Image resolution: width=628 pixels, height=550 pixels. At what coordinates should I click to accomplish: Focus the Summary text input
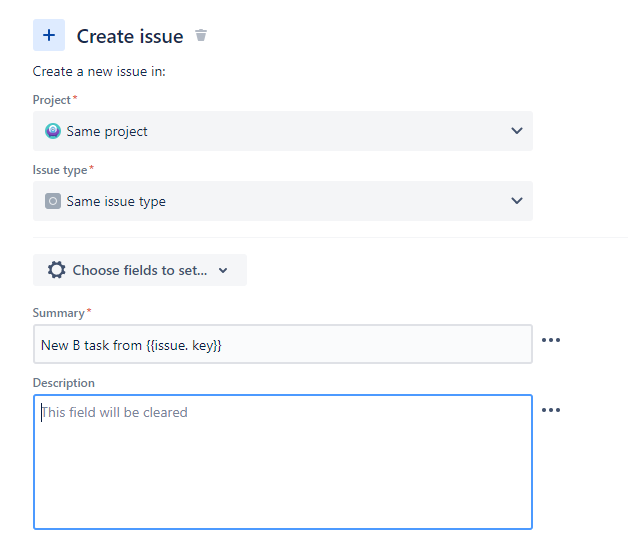tap(282, 345)
